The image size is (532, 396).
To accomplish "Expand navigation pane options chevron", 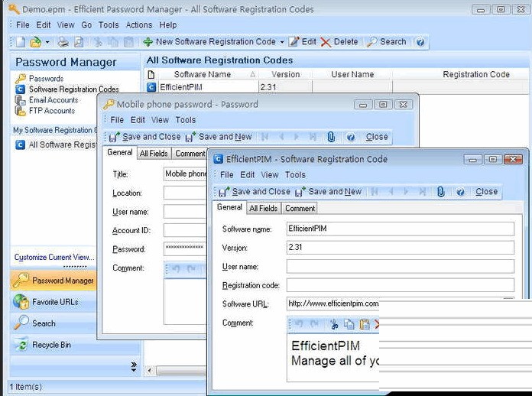I will coord(134,366).
